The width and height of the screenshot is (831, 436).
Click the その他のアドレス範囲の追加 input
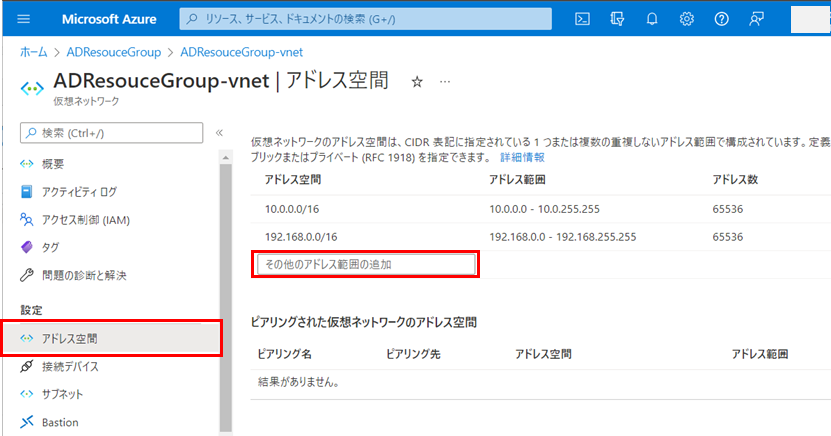click(x=366, y=264)
